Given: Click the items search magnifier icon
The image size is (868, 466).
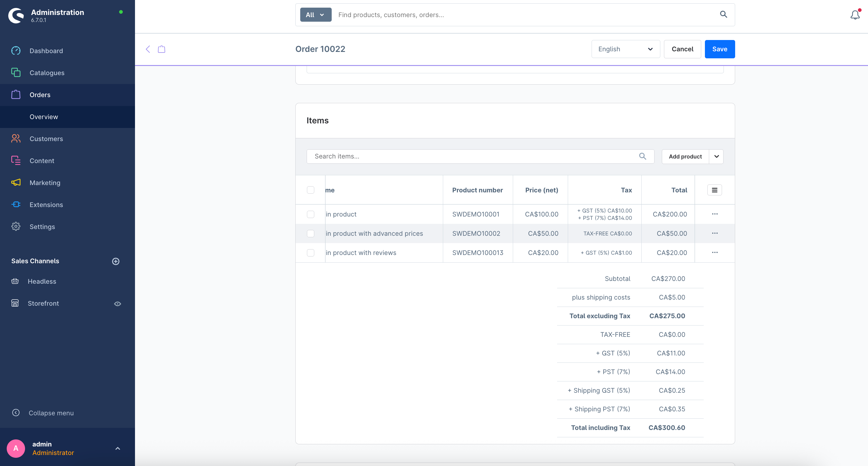Looking at the screenshot, I should pos(643,156).
